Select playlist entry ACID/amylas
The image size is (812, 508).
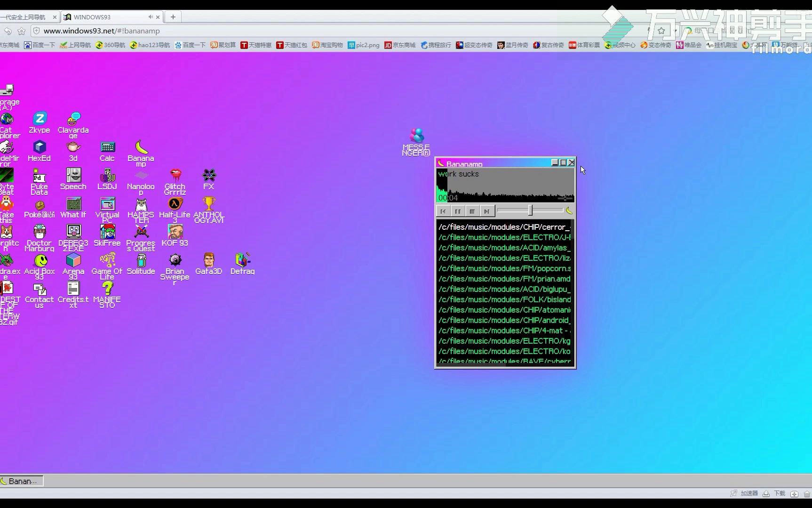click(x=505, y=248)
